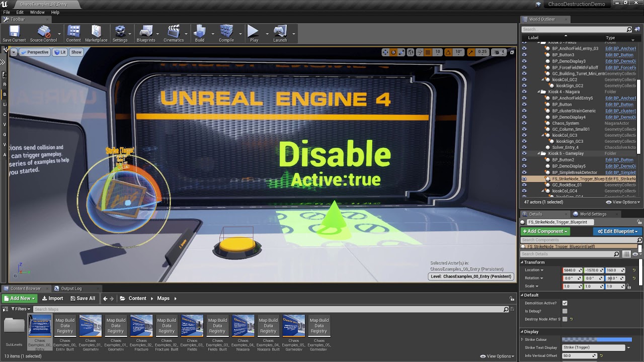Image resolution: width=644 pixels, height=362 pixels.
Task: Open the Marketplace toolbar icon
Action: pyautogui.click(x=96, y=34)
